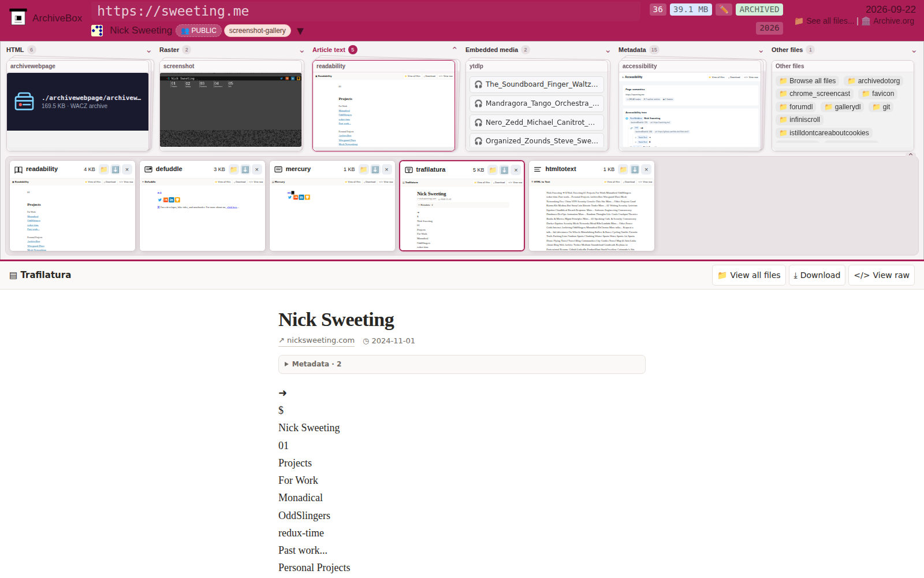
Task: Select the Embedded media section header
Action: 491,50
